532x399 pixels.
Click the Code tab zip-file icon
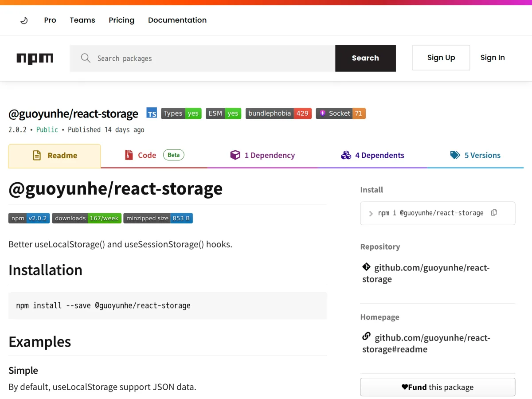[x=129, y=155]
